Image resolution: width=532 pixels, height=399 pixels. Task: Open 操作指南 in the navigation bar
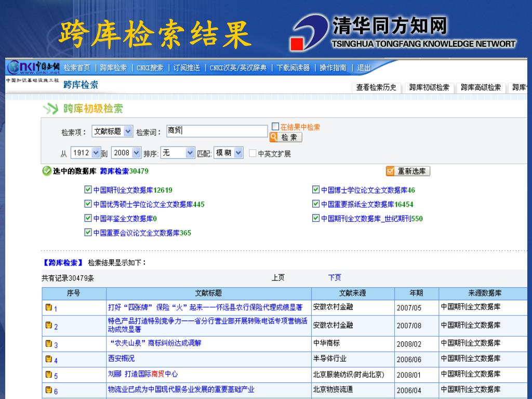pyautogui.click(x=333, y=68)
